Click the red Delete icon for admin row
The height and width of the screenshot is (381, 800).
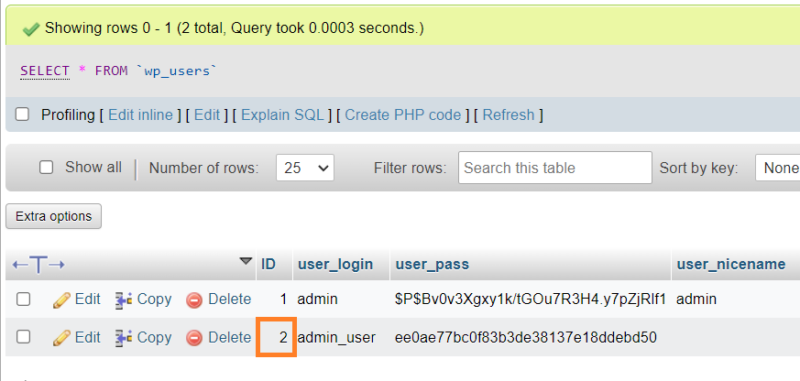point(194,300)
